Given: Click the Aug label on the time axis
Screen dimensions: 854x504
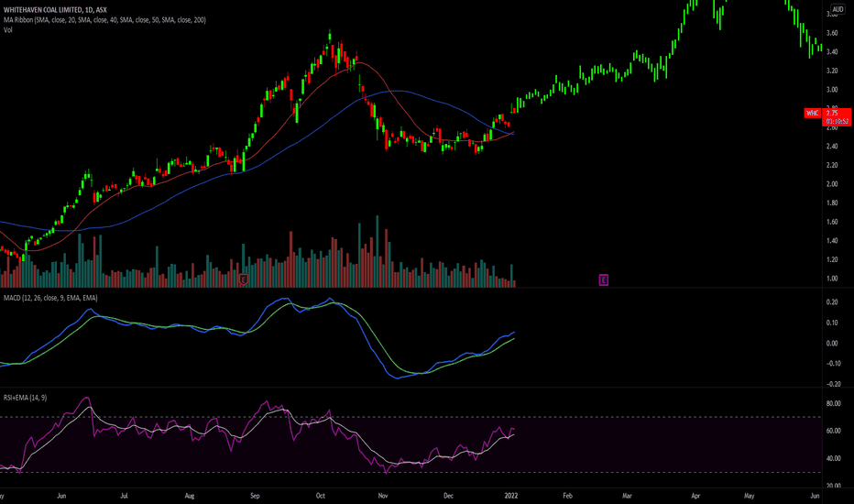Looking at the screenshot, I should click(190, 496).
